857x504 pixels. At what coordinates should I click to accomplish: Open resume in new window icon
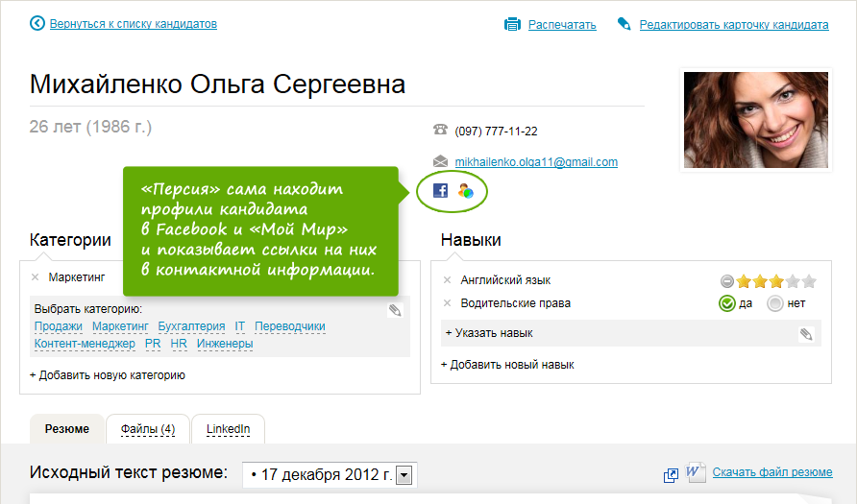click(x=672, y=475)
